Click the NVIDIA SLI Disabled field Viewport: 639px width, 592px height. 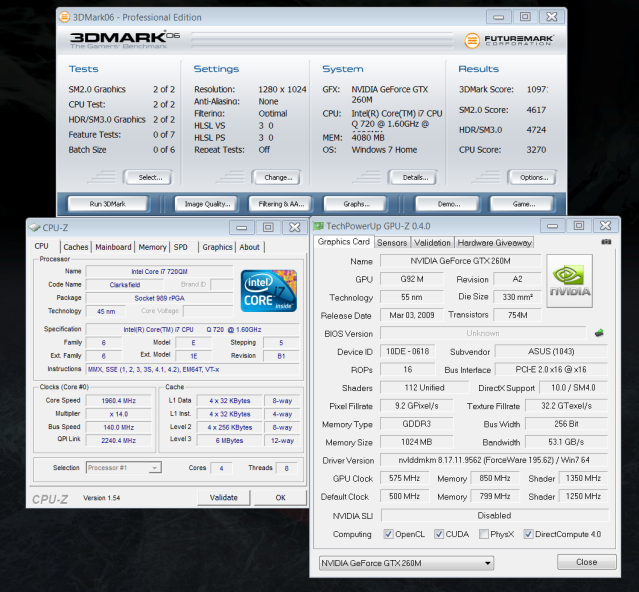pos(494,515)
